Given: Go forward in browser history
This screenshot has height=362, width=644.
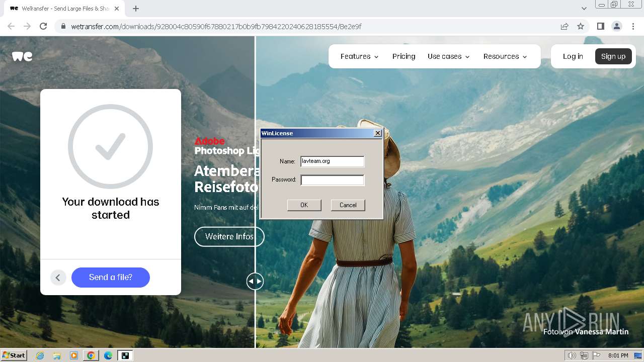Looking at the screenshot, I should tap(27, 26).
